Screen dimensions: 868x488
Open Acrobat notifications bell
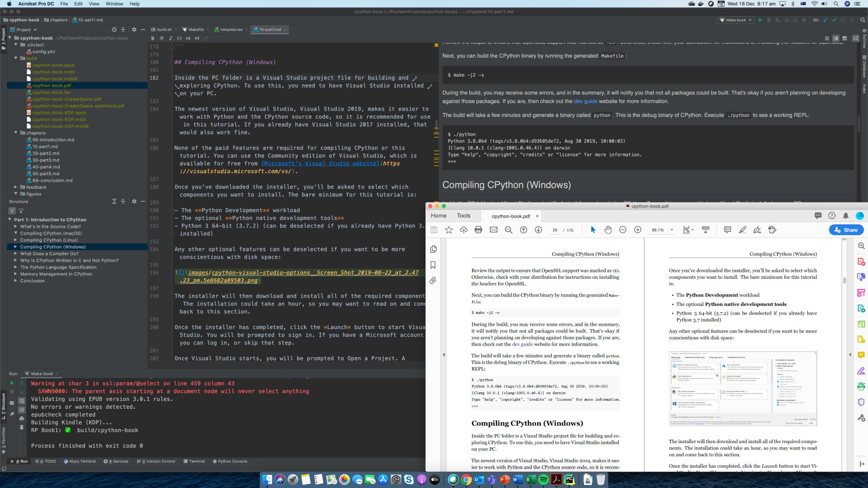[846, 216]
